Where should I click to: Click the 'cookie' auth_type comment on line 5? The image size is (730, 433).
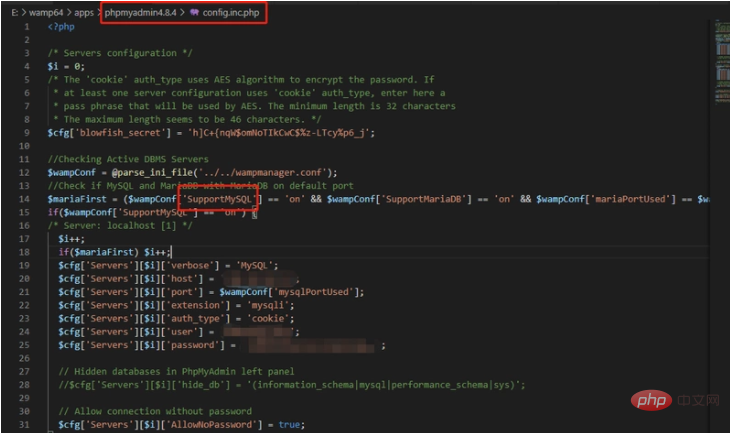click(241, 80)
